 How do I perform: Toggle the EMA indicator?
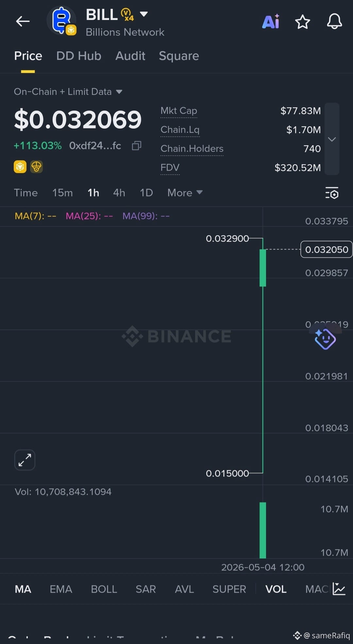pyautogui.click(x=61, y=589)
